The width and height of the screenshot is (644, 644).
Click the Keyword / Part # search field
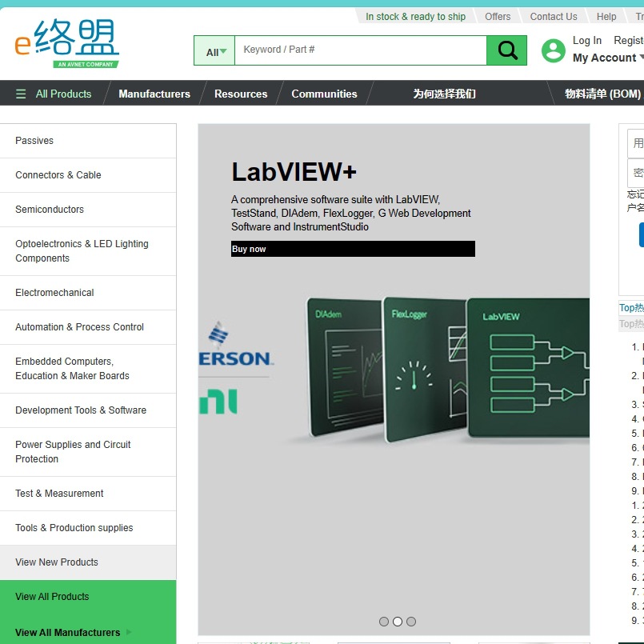click(361, 50)
